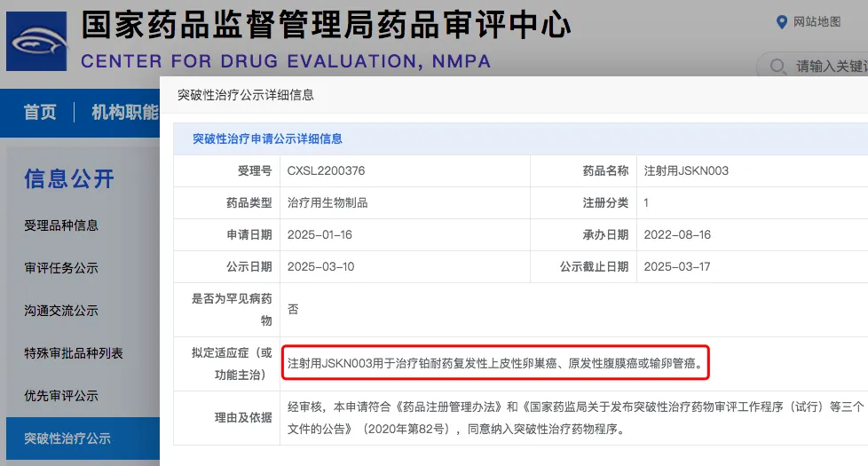Click the 药品类型 field label
Viewport: 868px width, 466px height.
pyautogui.click(x=249, y=203)
